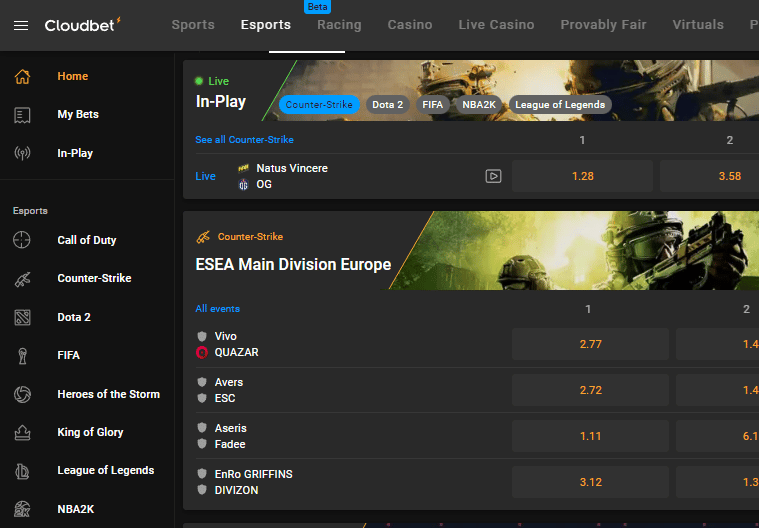Click the King of Glory crown icon
This screenshot has height=528, width=759.
(x=23, y=432)
